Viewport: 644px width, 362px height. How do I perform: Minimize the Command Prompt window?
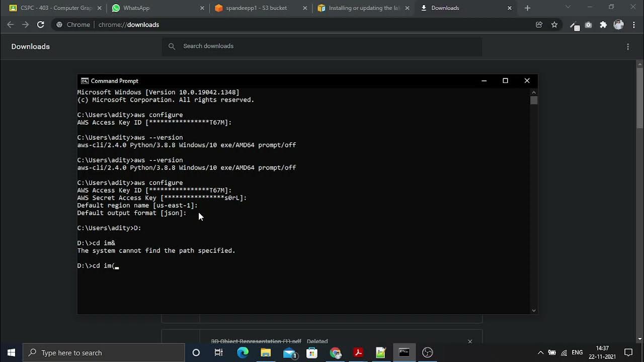[484, 81]
